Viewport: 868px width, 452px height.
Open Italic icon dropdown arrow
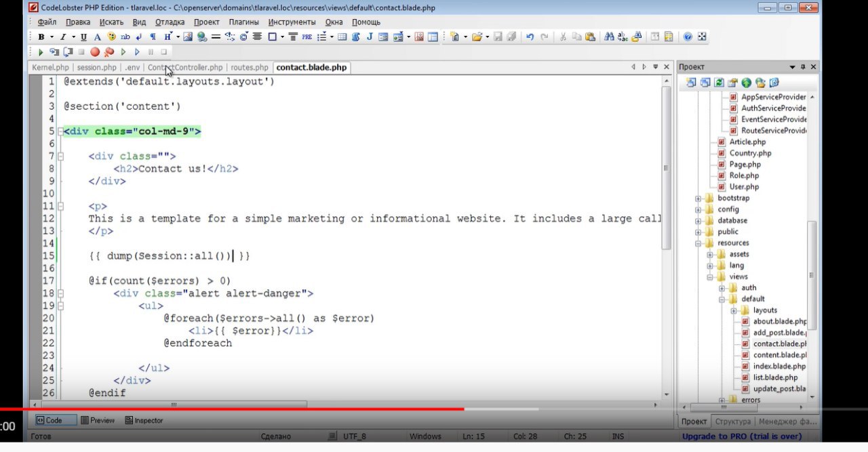point(73,37)
